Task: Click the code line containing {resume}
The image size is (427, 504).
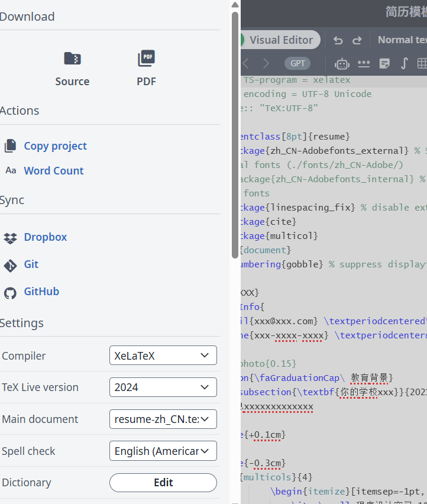Action: (x=295, y=137)
